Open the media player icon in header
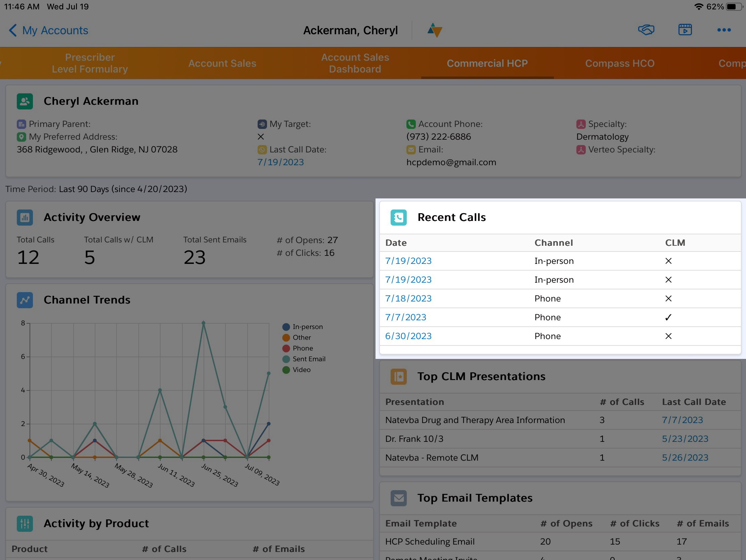The width and height of the screenshot is (746, 560). pyautogui.click(x=685, y=30)
